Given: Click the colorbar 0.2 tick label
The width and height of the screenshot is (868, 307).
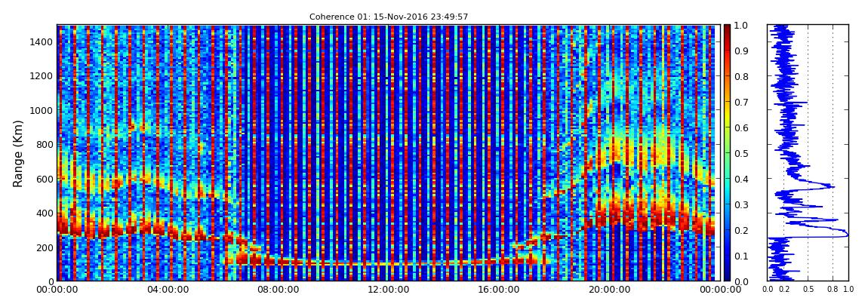Looking at the screenshot, I should pos(740,230).
